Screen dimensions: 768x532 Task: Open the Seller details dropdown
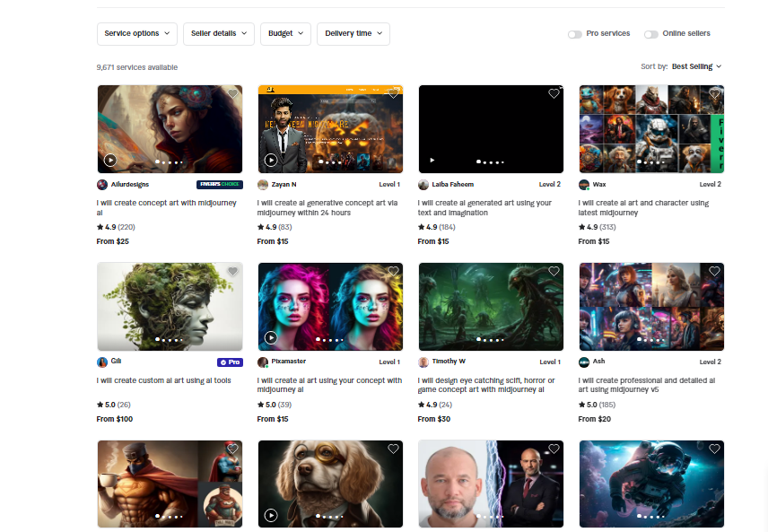(218, 34)
